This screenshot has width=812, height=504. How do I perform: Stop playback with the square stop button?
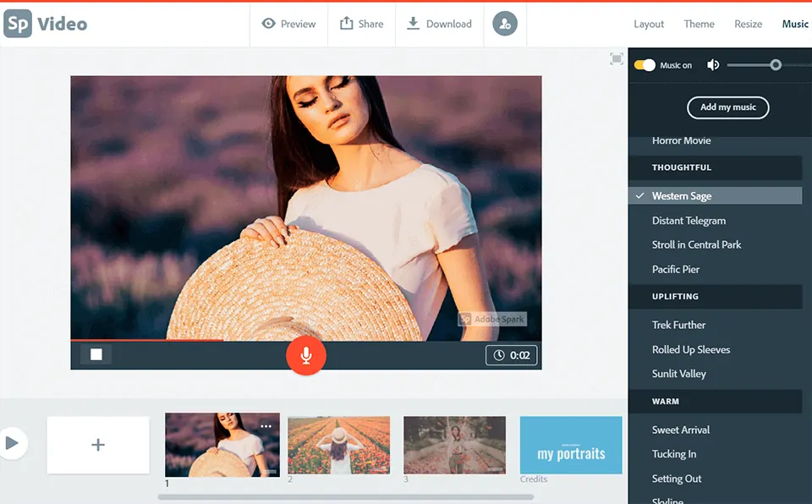tap(96, 354)
